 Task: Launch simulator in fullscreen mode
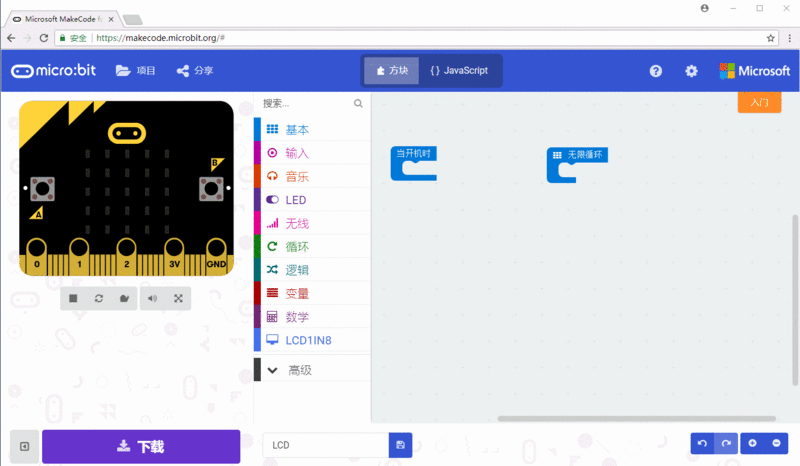tap(178, 299)
